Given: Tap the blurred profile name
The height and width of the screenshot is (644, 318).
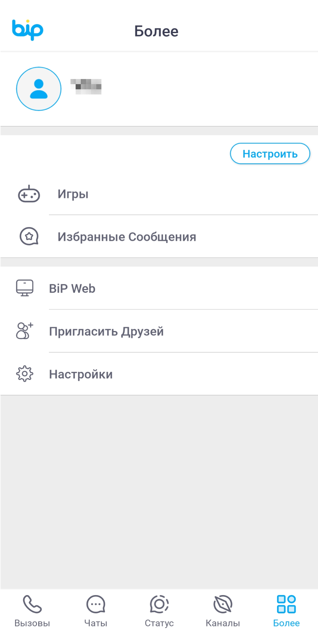Looking at the screenshot, I should (86, 86).
